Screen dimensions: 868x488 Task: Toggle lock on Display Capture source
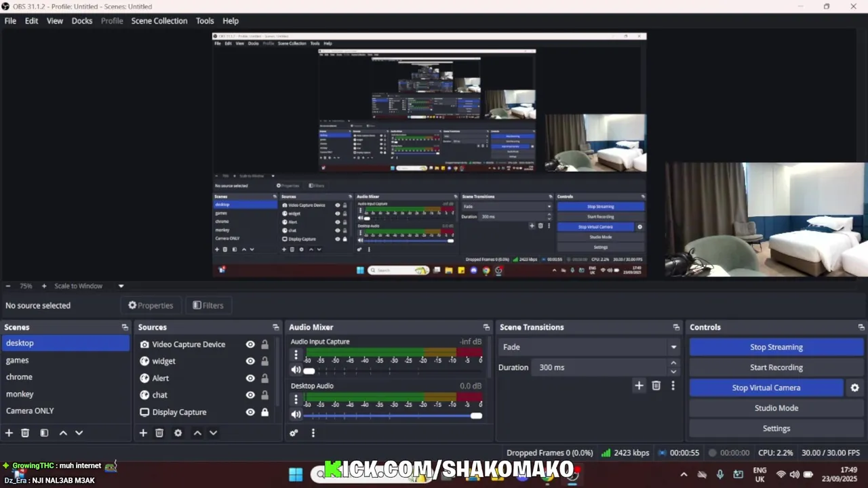coord(264,412)
